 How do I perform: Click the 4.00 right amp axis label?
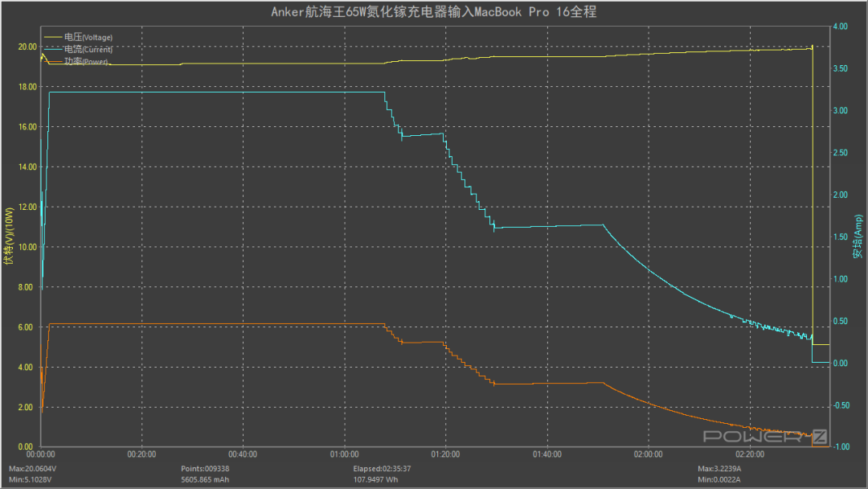(841, 26)
